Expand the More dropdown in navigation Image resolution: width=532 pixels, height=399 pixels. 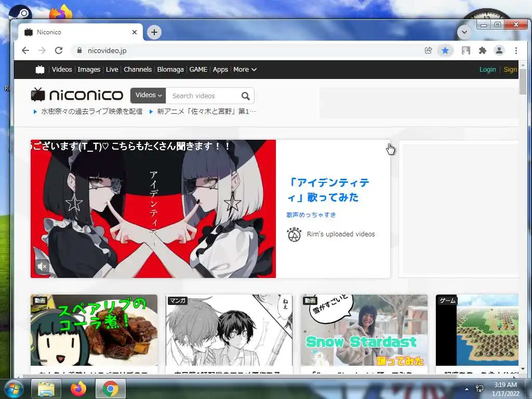tap(245, 70)
